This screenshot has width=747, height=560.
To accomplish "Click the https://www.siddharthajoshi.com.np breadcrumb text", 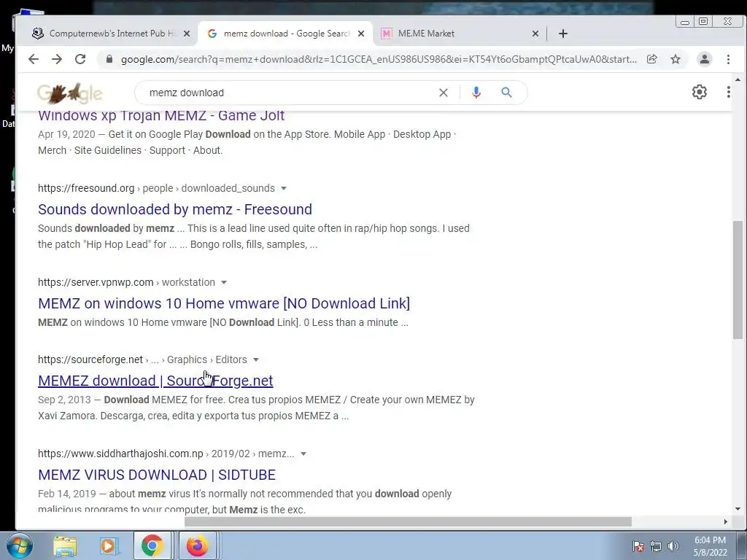I will 120,454.
